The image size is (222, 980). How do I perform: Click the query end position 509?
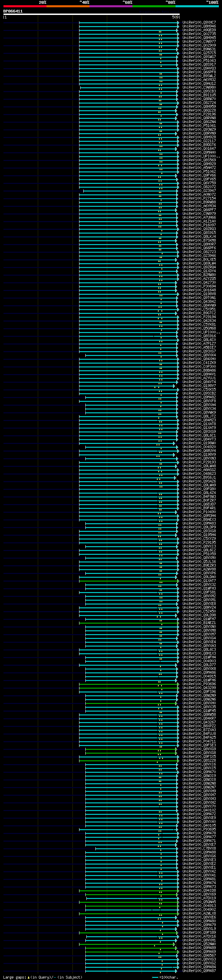tap(175, 17)
